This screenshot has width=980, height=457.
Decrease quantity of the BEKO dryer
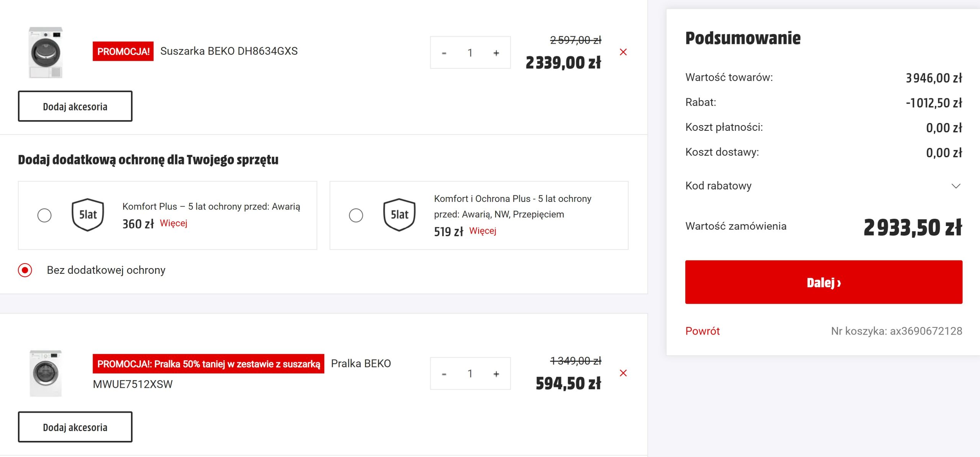click(444, 53)
